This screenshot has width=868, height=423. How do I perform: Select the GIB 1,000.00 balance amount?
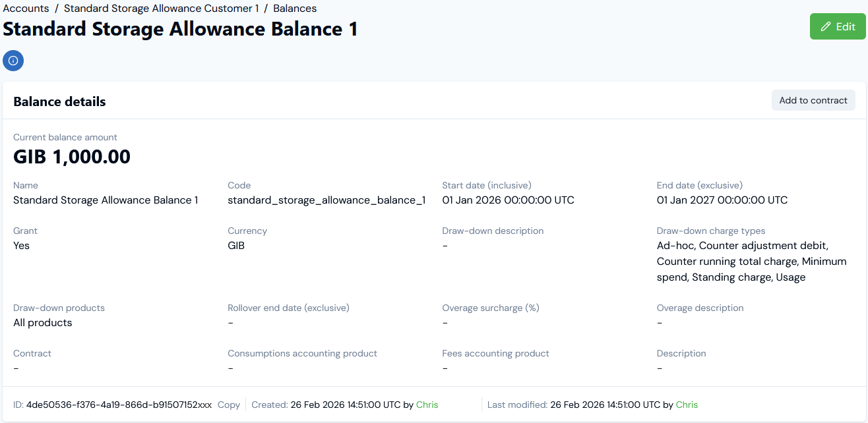click(73, 156)
